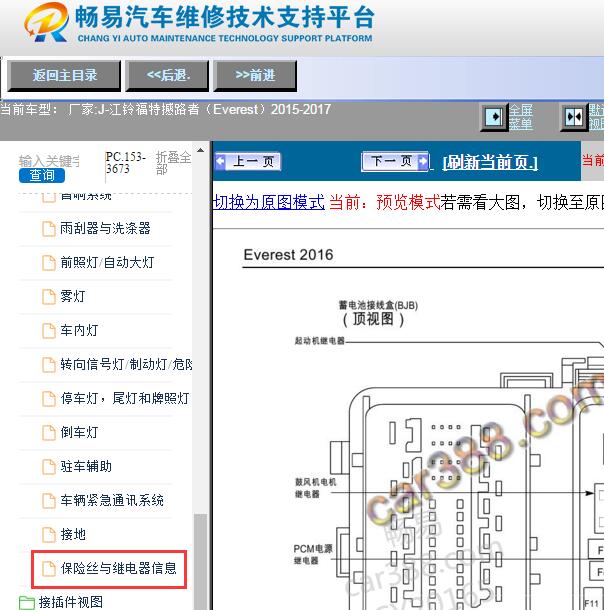The height and width of the screenshot is (610, 604).
Task: Select the 车内灯 entry
Action: (79, 330)
